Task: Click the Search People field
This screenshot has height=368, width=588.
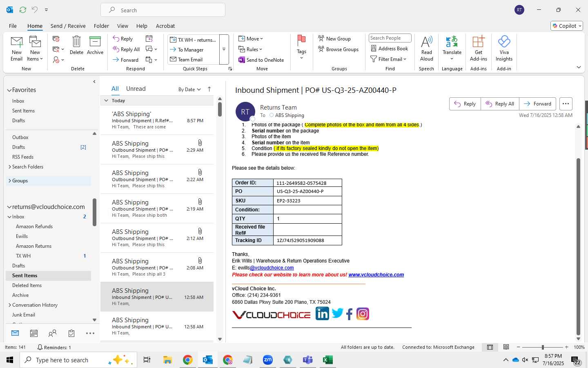Action: [x=390, y=38]
